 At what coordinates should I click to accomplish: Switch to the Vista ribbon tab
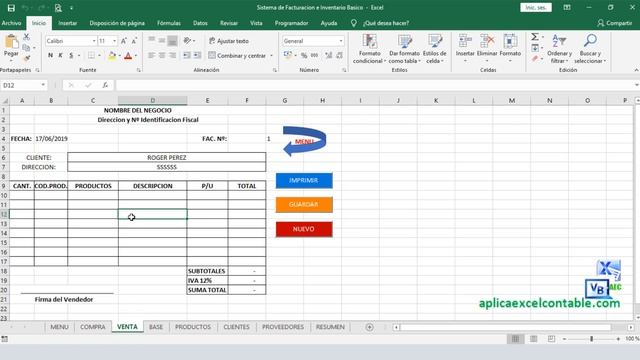256,23
